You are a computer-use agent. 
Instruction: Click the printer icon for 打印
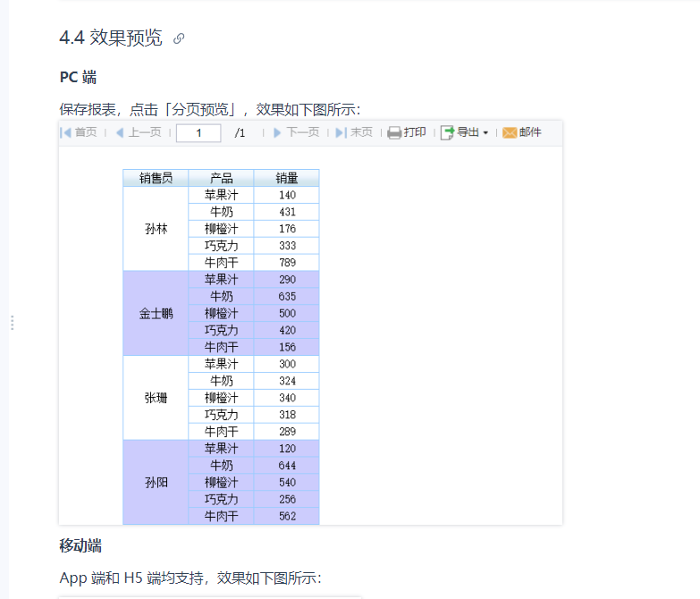coord(394,132)
